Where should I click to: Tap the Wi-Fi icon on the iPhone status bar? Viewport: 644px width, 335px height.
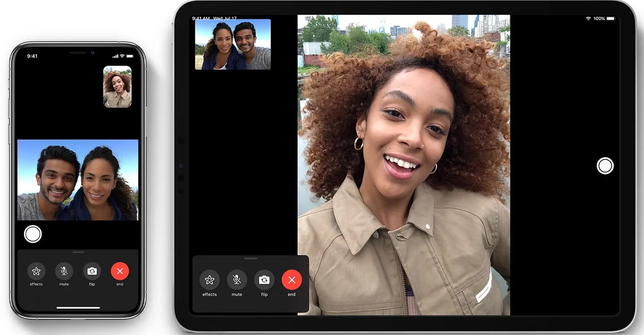pos(122,56)
